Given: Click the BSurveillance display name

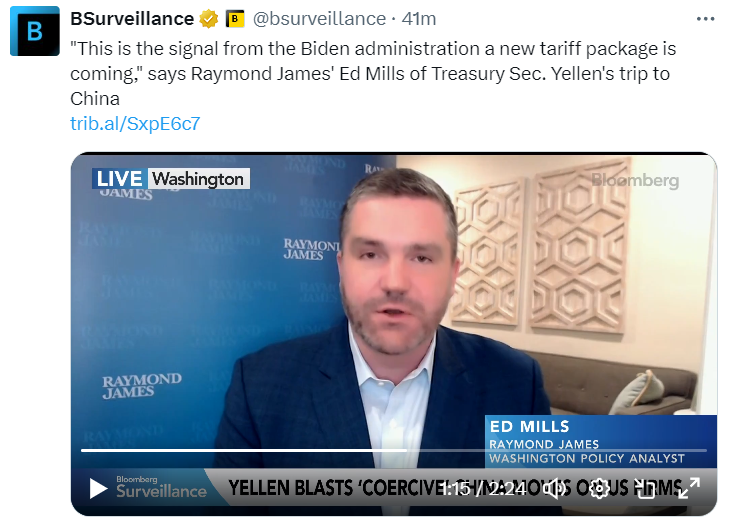Looking at the screenshot, I should coord(132,19).
